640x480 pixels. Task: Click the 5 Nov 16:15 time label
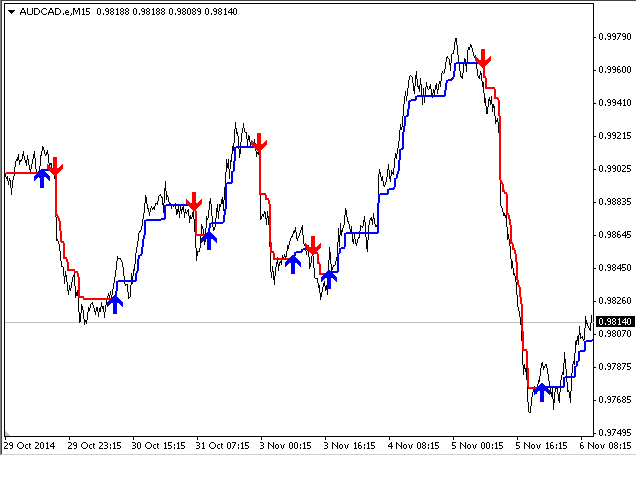click(x=542, y=446)
